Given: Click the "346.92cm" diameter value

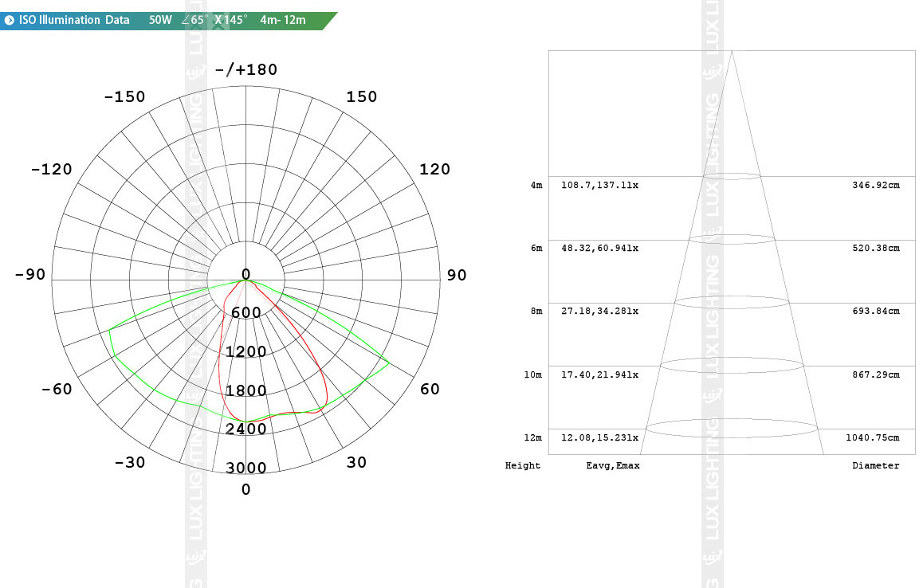Looking at the screenshot, I should click(x=876, y=186).
